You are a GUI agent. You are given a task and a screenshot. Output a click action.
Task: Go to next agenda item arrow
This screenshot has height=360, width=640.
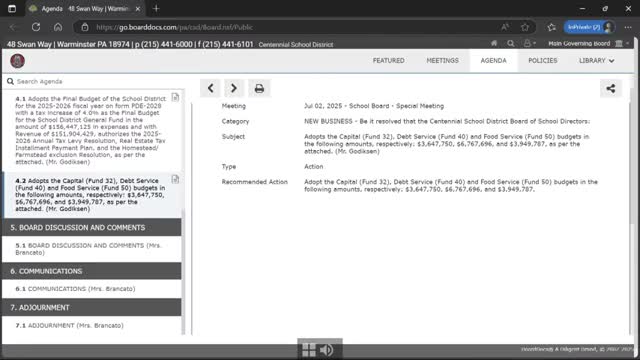click(234, 88)
